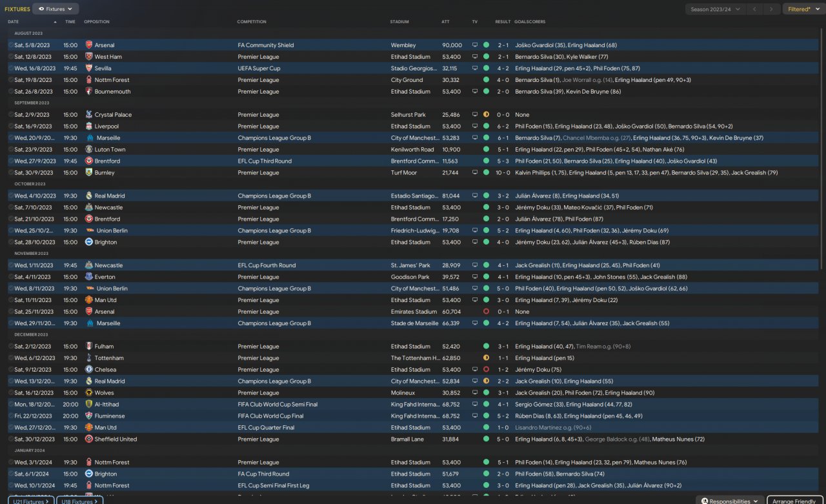Click the green win indicator for the Burnley match
The image size is (826, 504).
486,173
